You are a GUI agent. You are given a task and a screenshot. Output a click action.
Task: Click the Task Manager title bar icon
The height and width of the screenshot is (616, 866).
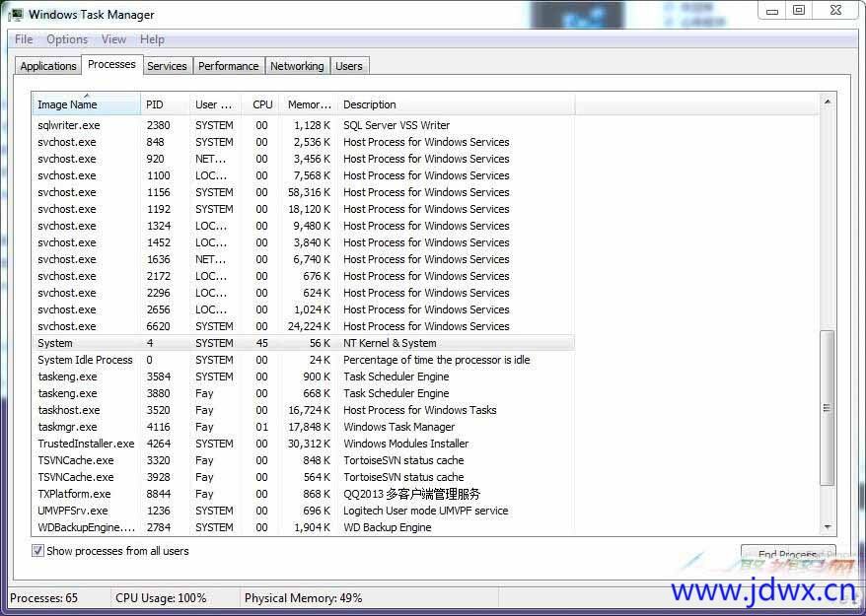click(x=17, y=15)
